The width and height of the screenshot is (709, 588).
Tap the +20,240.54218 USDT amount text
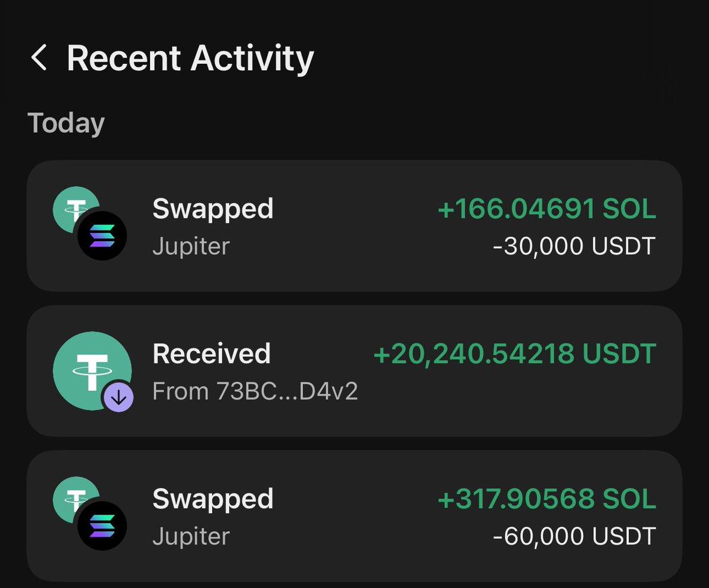pos(516,353)
